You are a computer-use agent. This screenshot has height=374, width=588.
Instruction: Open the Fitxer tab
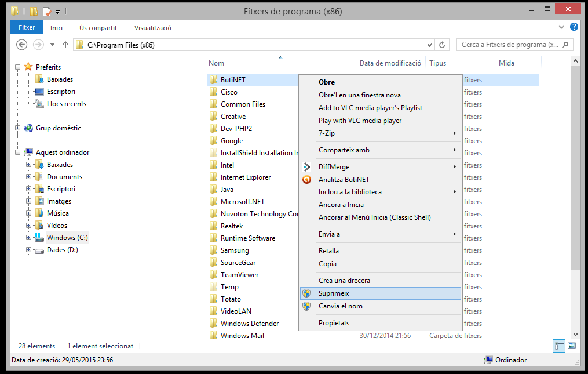(27, 27)
